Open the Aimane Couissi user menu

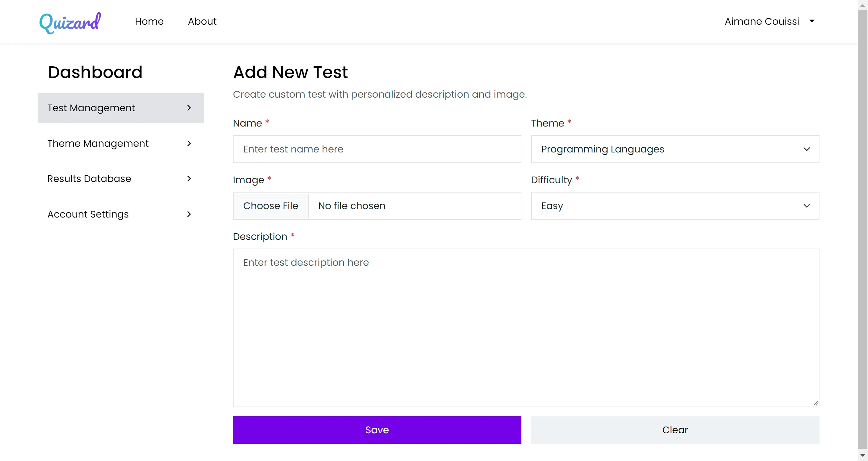click(770, 21)
